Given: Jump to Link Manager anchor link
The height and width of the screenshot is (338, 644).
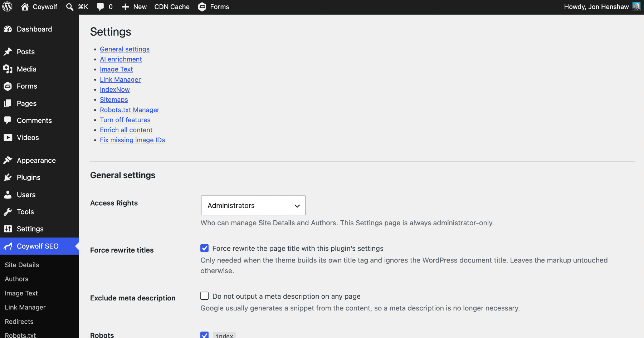Looking at the screenshot, I should click(x=120, y=80).
